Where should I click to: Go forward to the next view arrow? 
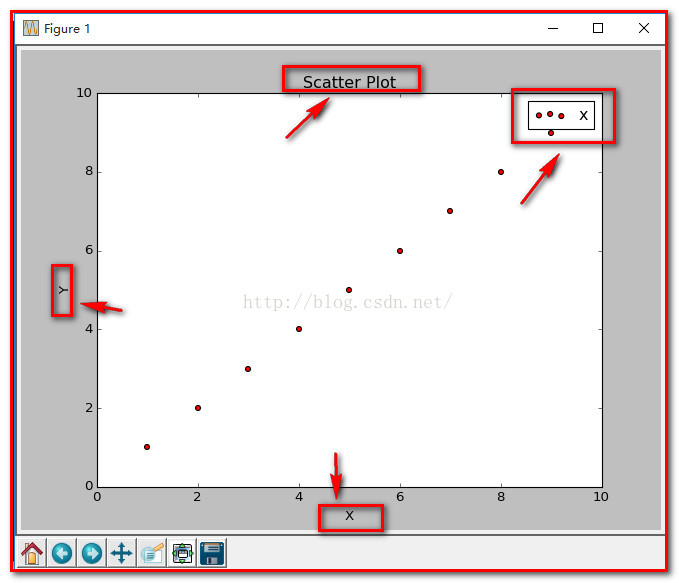click(x=92, y=553)
